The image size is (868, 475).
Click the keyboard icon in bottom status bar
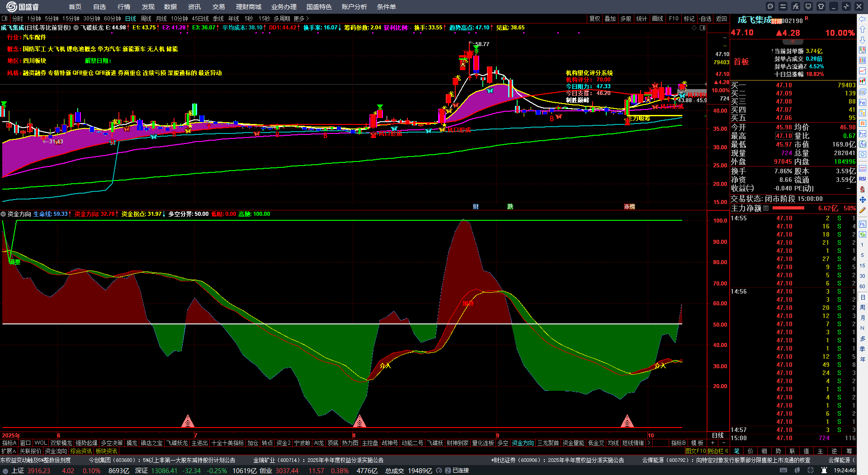coord(783,470)
